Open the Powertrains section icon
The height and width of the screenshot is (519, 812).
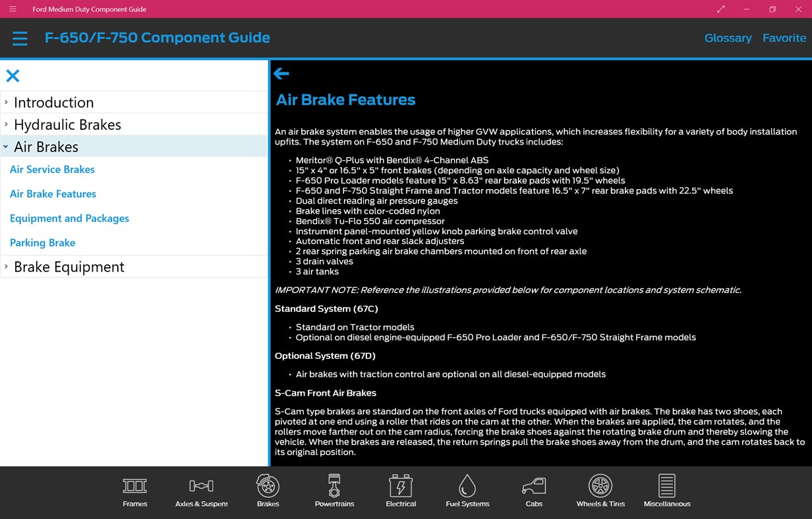coord(334,487)
